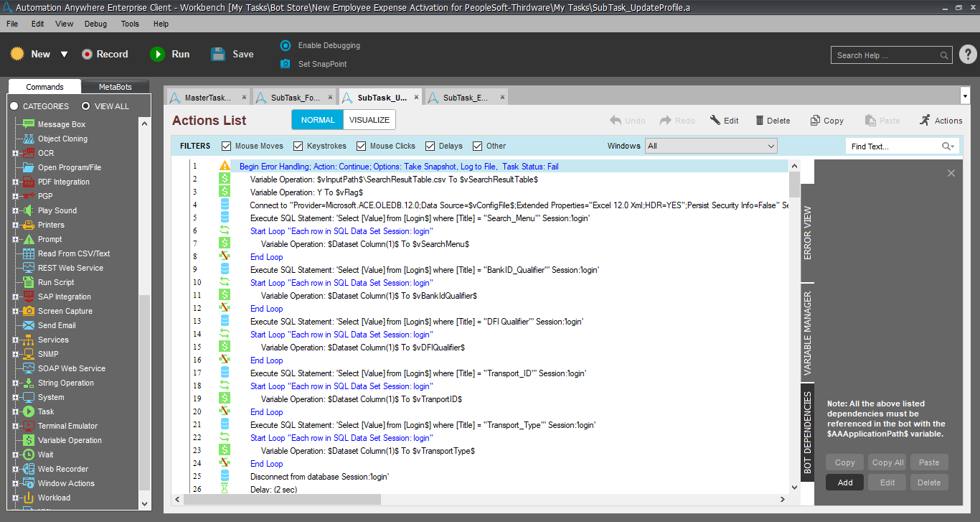Open the Debug menu
Image resolution: width=980 pixels, height=522 pixels.
tap(95, 24)
